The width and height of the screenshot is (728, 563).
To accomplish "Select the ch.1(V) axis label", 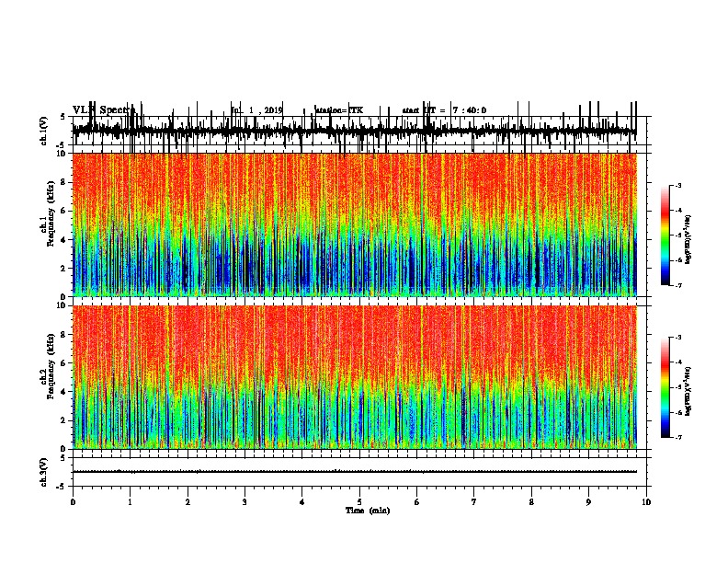I will (x=44, y=131).
